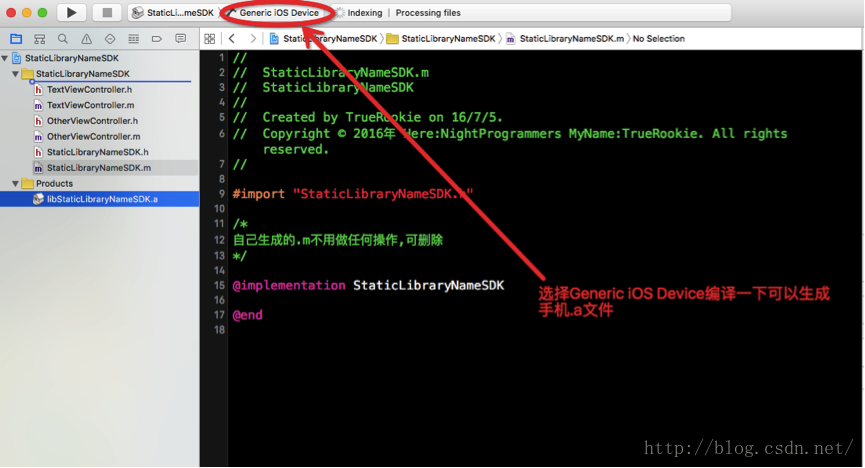Screen dimensions: 865x468
Task: Click the StaticLibraryNameSDK class name in code
Action: 429,285
